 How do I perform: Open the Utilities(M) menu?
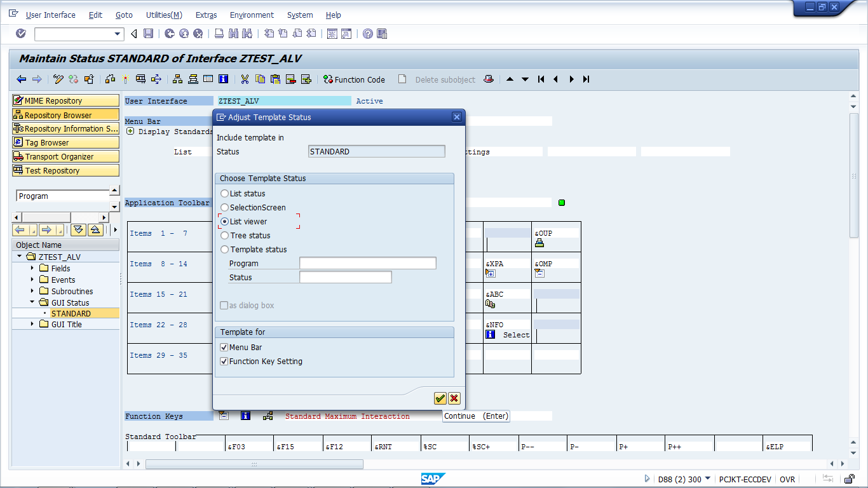pyautogui.click(x=164, y=15)
